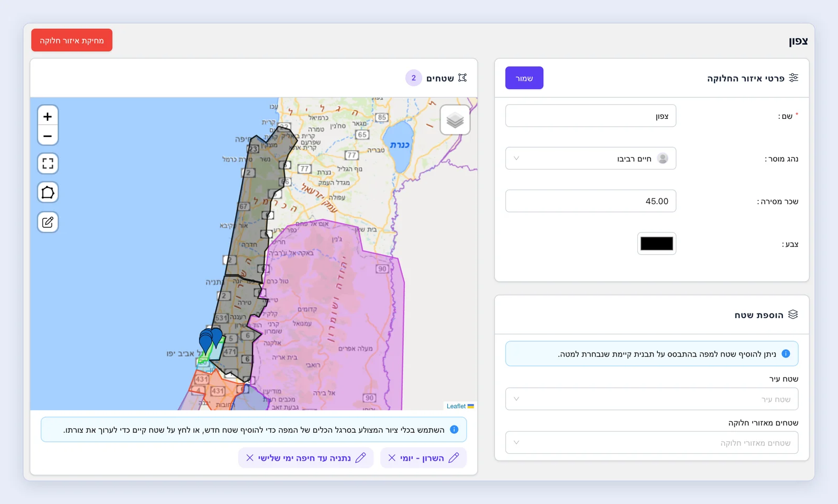This screenshot has height=504, width=838.
Task: Edit the השרון - יומי area pencil icon
Action: click(x=454, y=458)
